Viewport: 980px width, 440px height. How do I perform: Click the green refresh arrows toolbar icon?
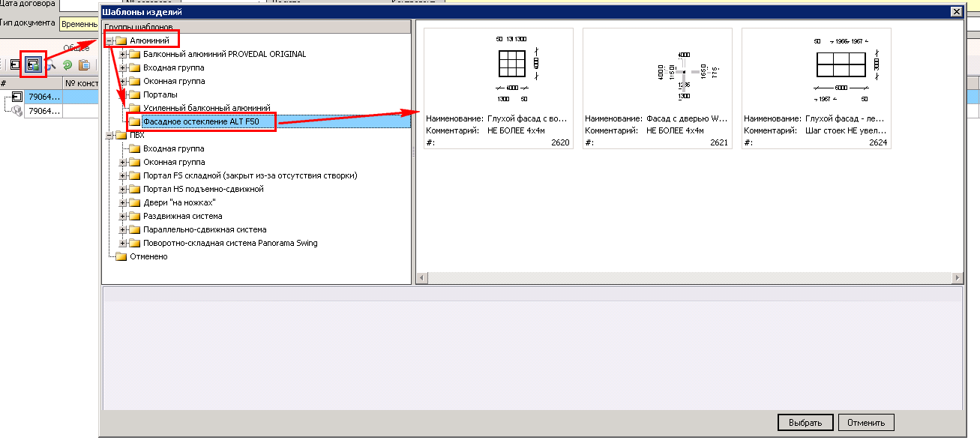(67, 65)
